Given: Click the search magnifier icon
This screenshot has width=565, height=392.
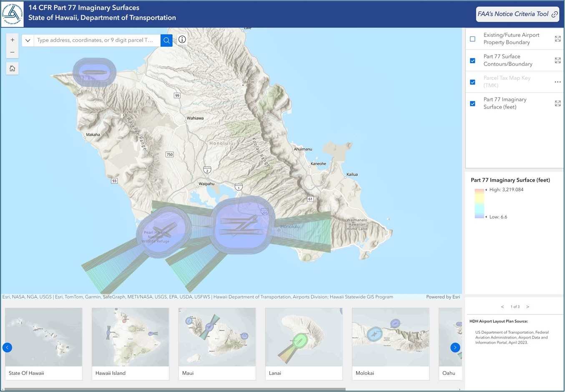Looking at the screenshot, I should pyautogui.click(x=166, y=40).
